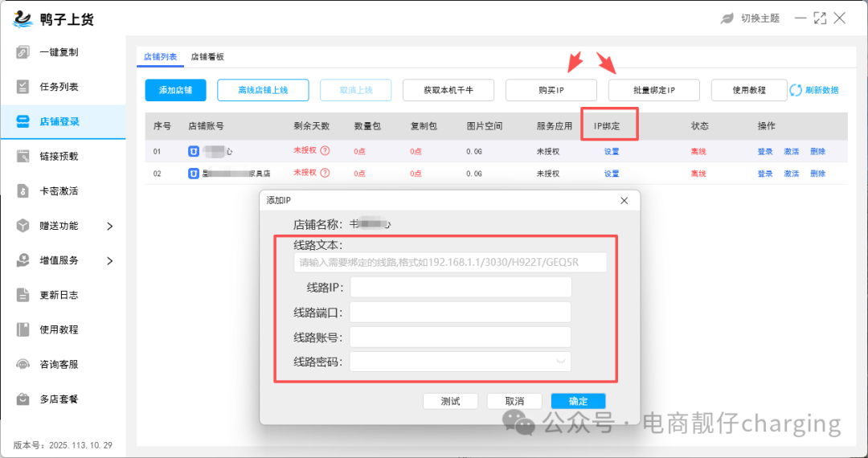Open 链接预载 in the sidebar
Image resolution: width=868 pixels, height=458 pixels.
pyautogui.click(x=59, y=156)
